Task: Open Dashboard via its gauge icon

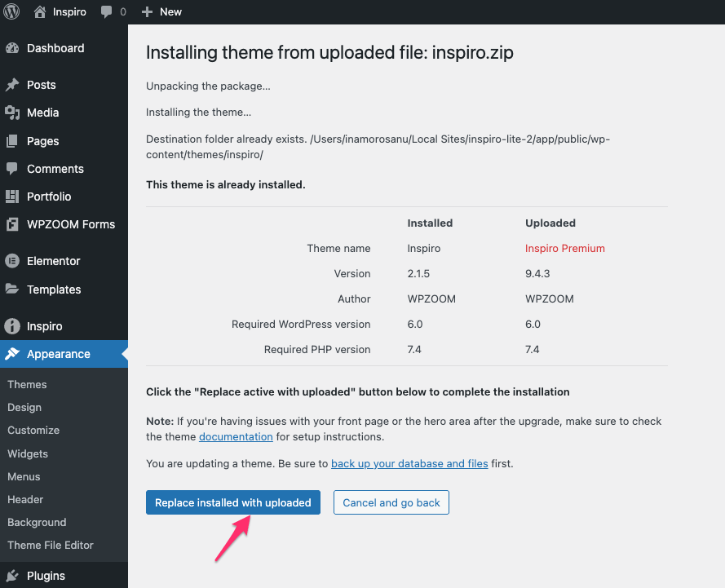Action: coord(12,48)
